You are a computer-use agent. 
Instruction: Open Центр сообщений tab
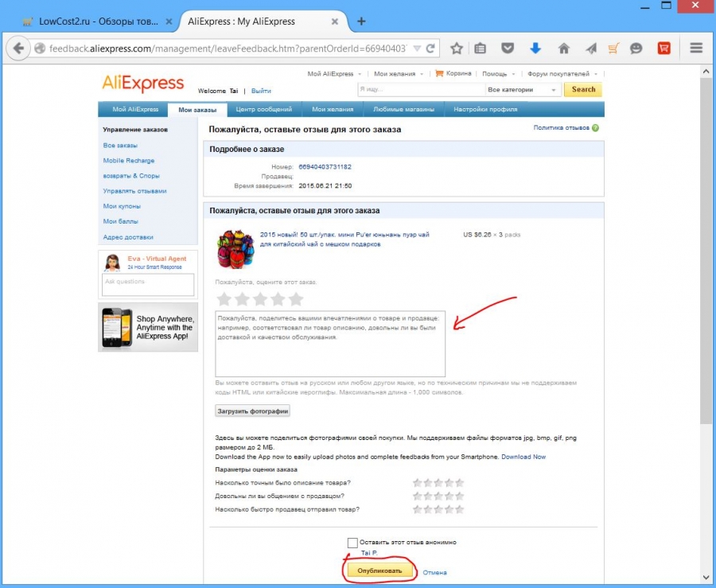pos(263,109)
